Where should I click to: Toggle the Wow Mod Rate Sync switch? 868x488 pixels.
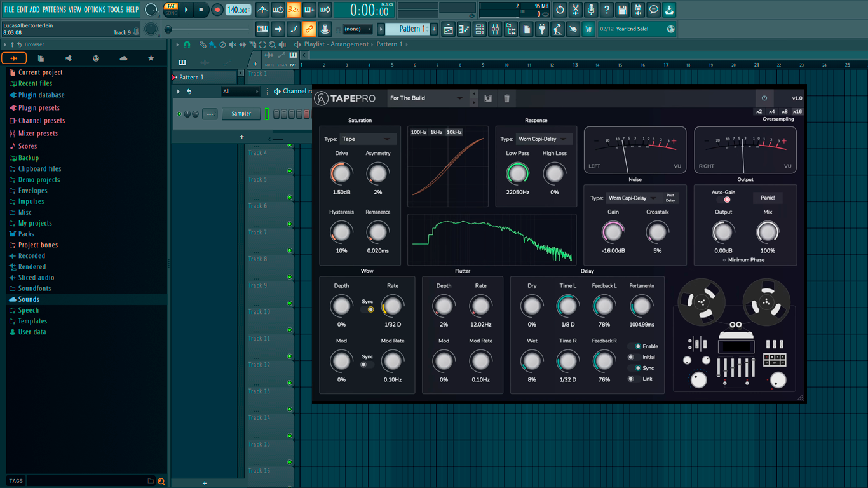coord(367,365)
